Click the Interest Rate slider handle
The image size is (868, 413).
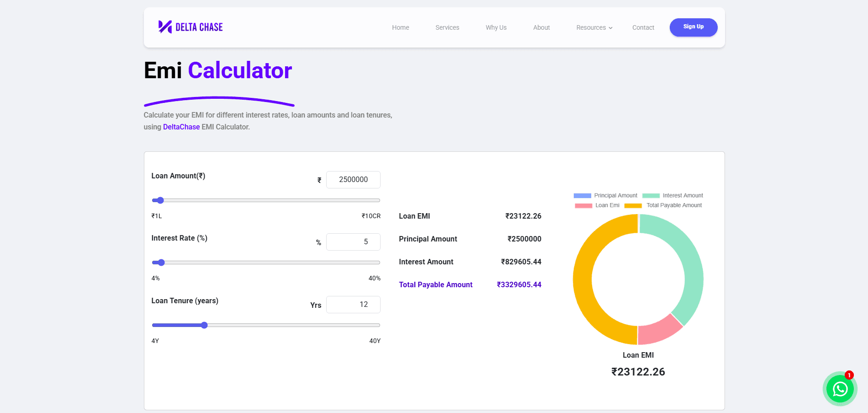pos(161,263)
